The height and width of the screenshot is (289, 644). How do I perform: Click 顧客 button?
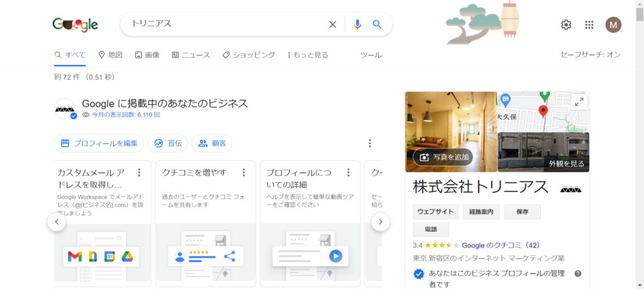point(212,143)
